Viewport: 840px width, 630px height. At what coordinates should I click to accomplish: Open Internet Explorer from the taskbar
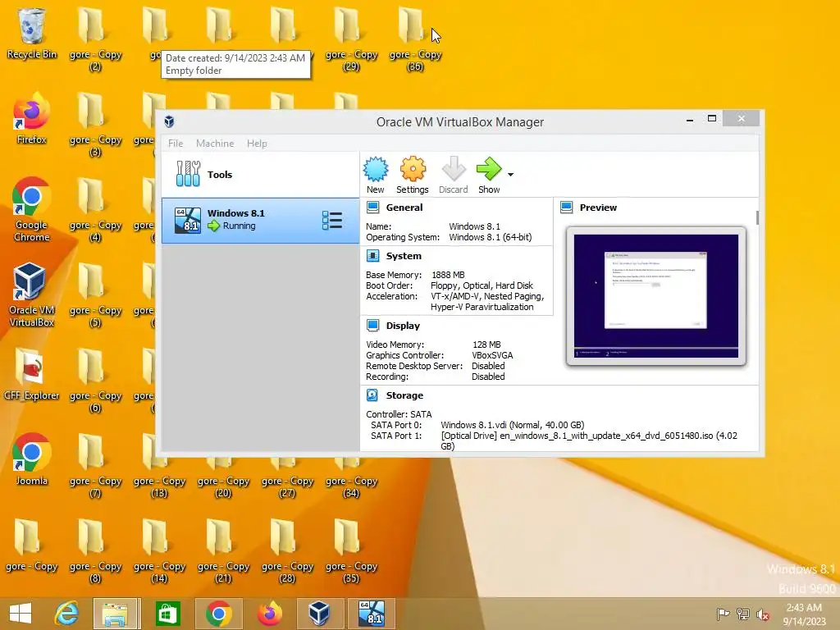pos(66,614)
